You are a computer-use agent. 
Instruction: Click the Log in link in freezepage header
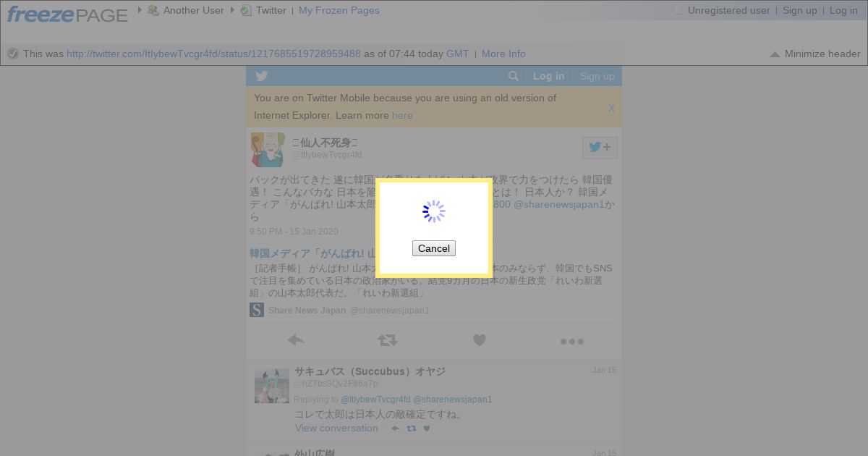coord(843,10)
